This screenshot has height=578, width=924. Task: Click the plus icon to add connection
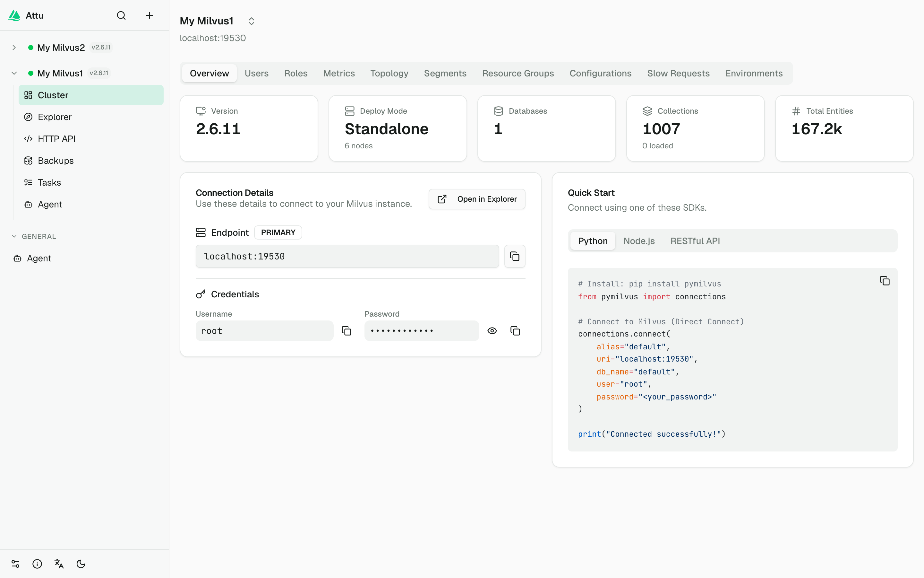click(149, 15)
